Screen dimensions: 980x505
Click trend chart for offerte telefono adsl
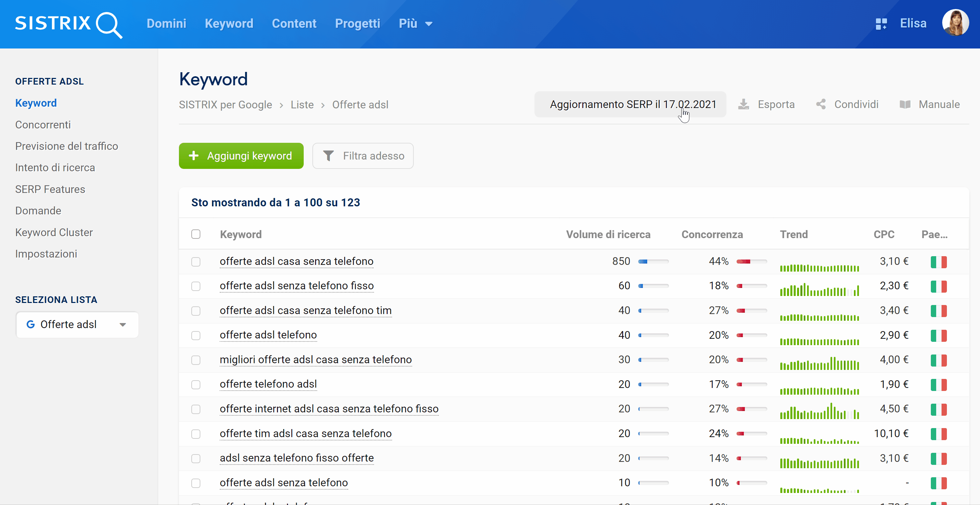(819, 391)
